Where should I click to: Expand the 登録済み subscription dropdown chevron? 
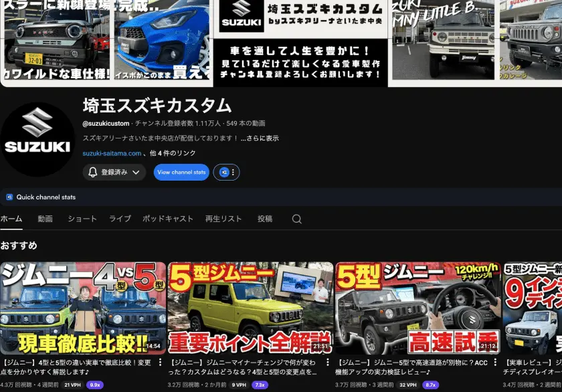(136, 173)
